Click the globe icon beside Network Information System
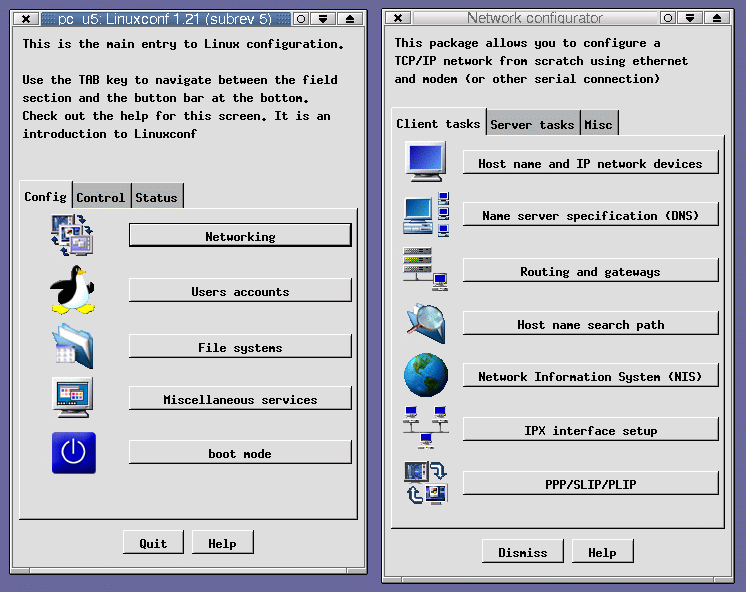This screenshot has width=746, height=592. tap(426, 375)
